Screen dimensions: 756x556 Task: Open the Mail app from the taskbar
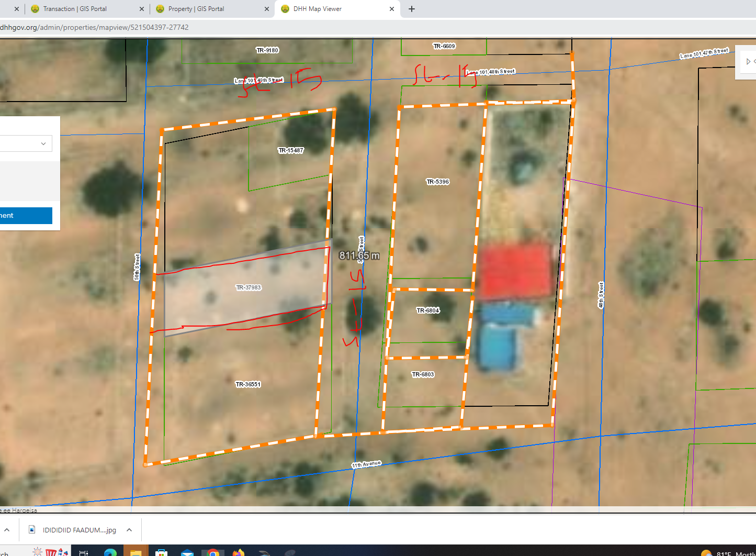coord(187,552)
